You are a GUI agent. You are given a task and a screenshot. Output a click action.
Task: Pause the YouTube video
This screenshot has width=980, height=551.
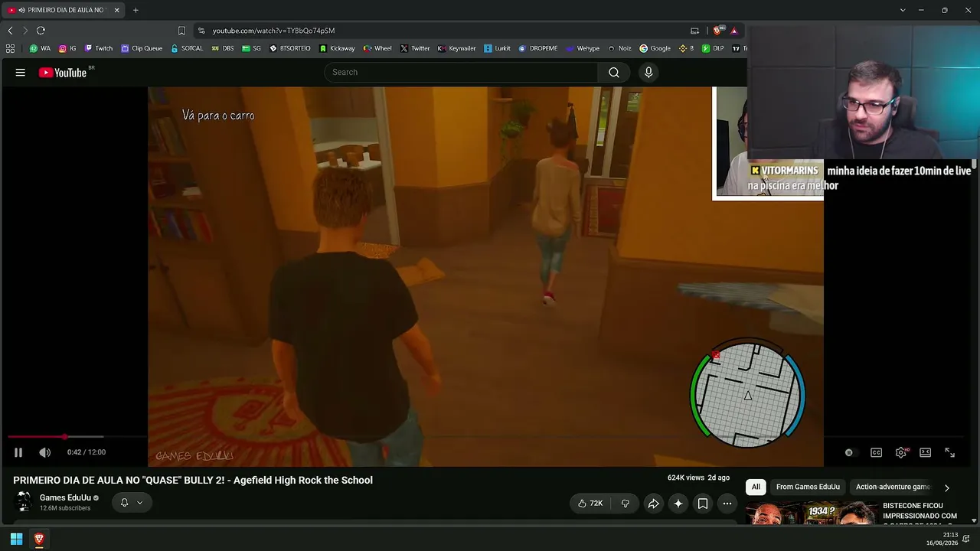click(x=18, y=452)
